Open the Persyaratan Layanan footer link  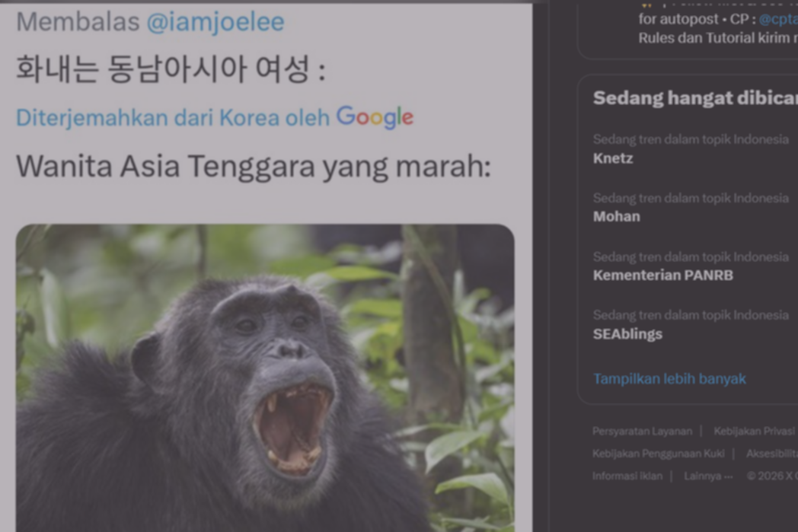(642, 431)
